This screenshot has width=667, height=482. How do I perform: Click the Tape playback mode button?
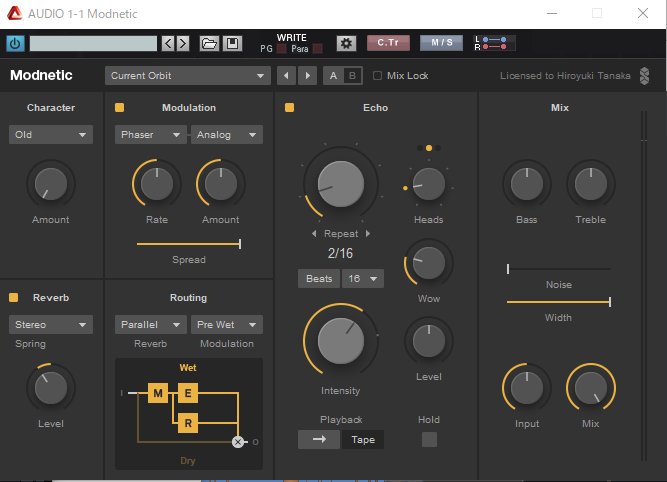click(x=363, y=439)
